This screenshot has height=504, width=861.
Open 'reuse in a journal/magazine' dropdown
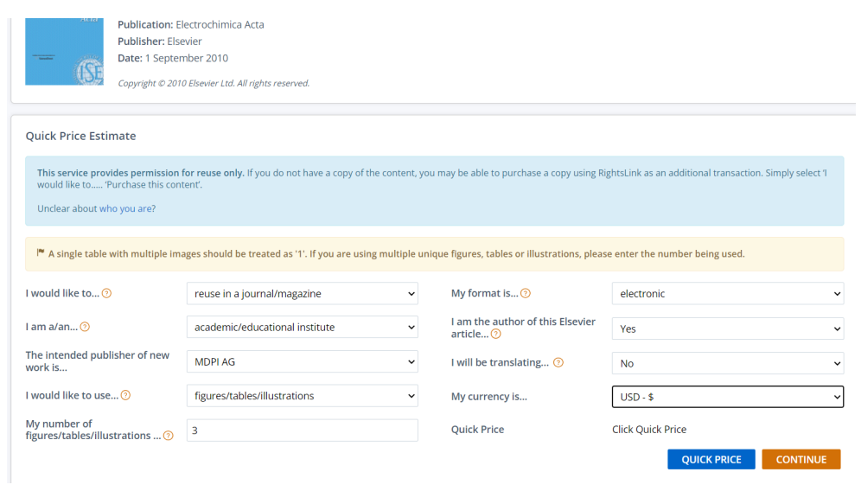point(302,294)
